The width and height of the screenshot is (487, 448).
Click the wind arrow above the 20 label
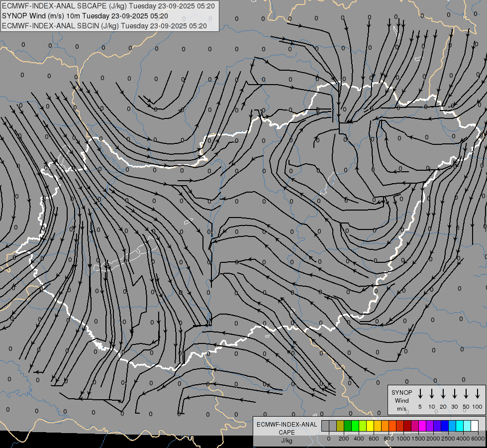(x=443, y=394)
